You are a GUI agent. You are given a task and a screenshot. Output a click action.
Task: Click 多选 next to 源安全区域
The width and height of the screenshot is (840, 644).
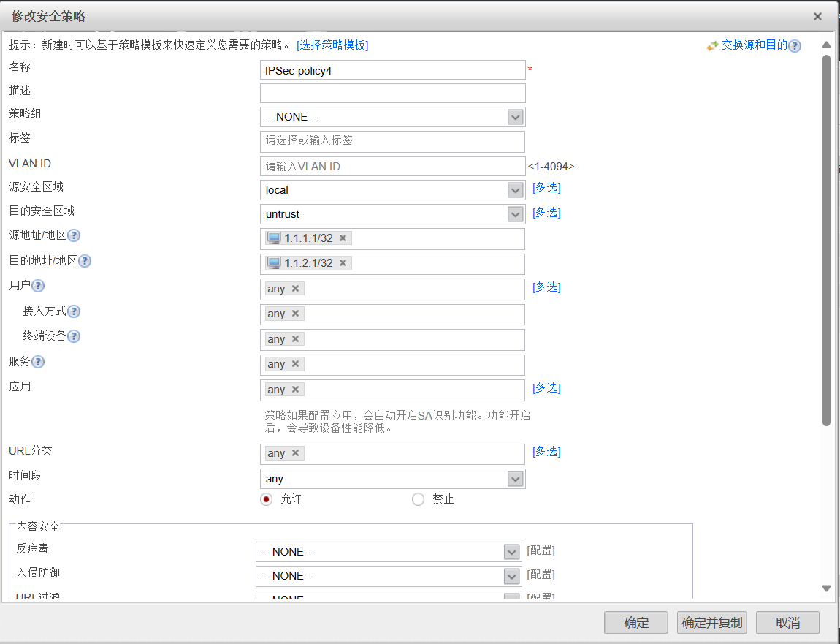(x=546, y=188)
